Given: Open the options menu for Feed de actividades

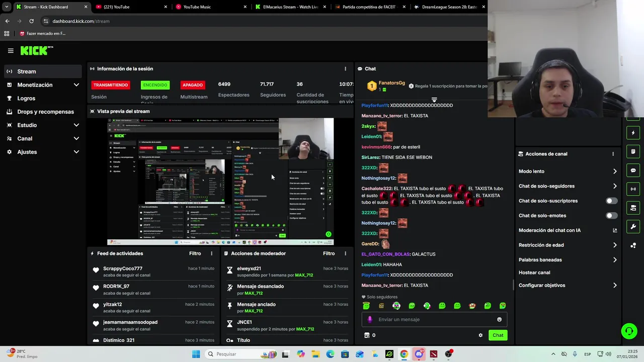Looking at the screenshot, I should point(211,254).
